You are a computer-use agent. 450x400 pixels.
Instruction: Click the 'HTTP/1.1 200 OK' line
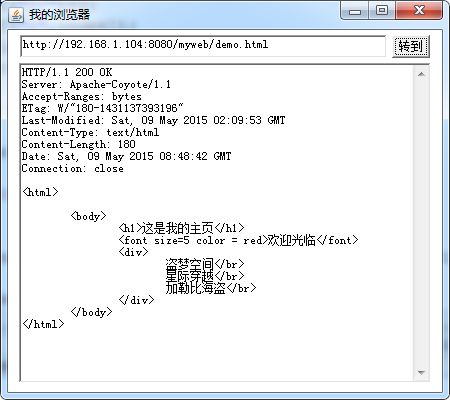point(67,72)
